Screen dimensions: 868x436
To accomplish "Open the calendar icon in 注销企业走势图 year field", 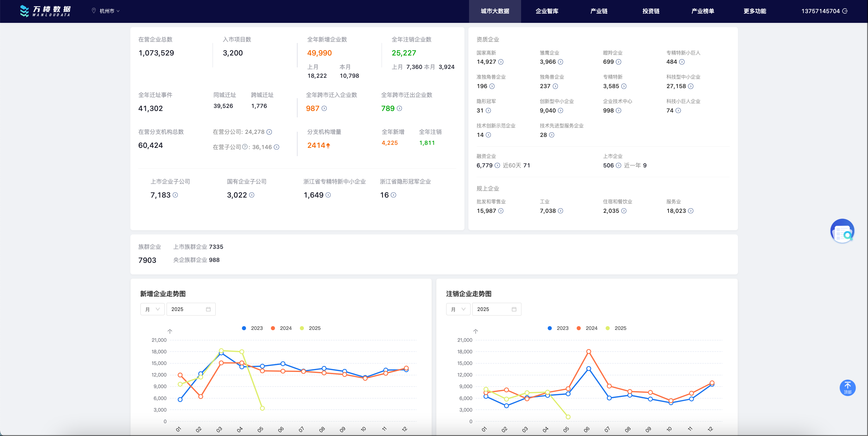I will point(514,309).
